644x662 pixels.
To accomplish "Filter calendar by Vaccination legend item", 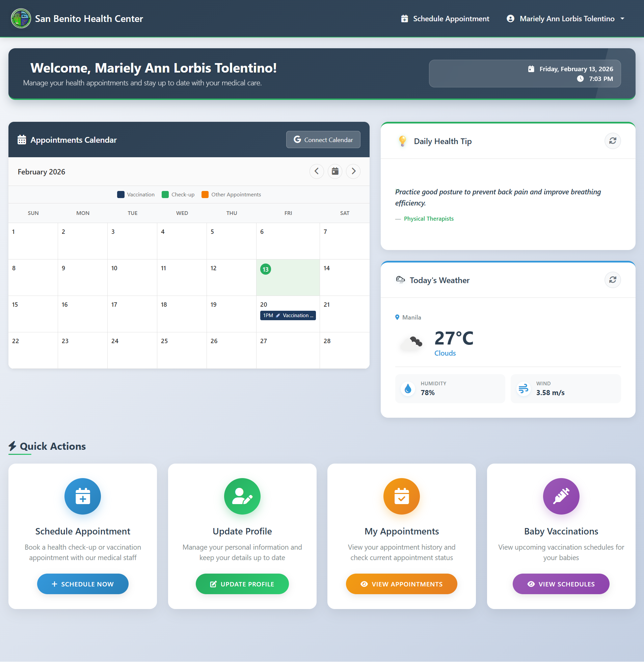I will pyautogui.click(x=136, y=194).
